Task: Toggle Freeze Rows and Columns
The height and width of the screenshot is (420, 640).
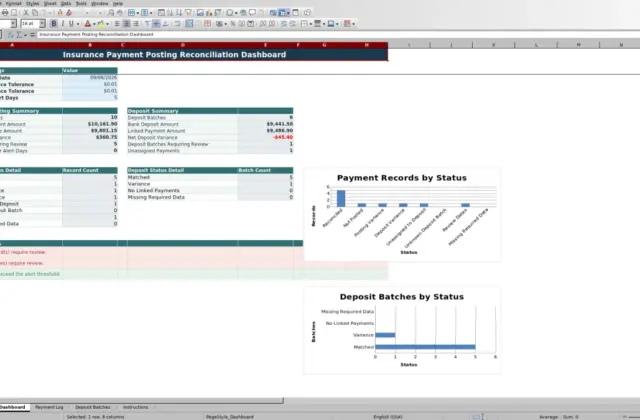Action: coord(282,13)
